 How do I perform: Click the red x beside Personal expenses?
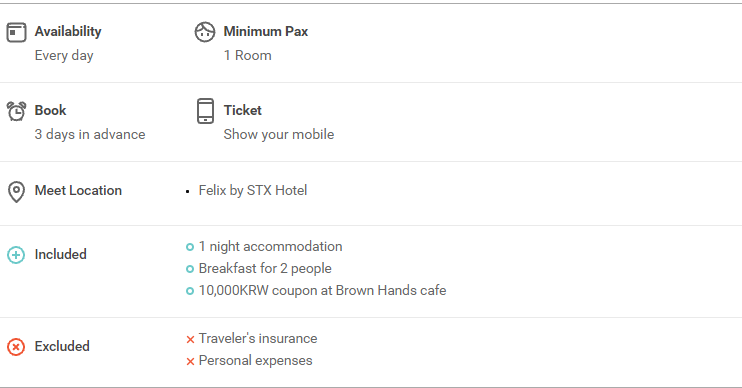190,362
